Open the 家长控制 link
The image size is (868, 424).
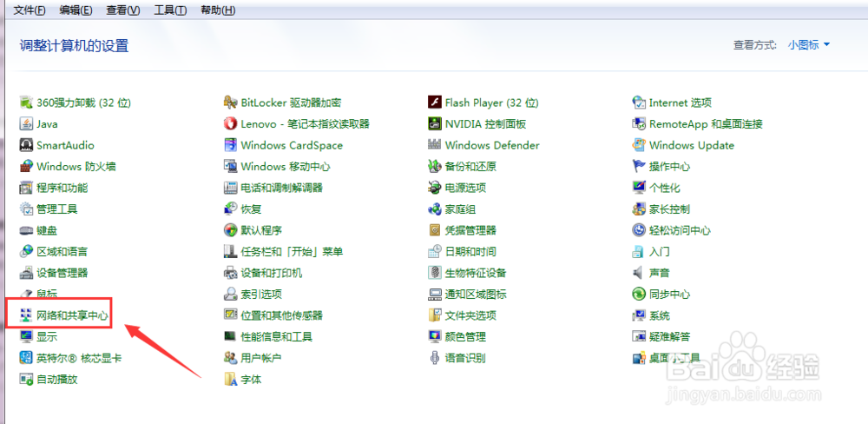(x=670, y=209)
